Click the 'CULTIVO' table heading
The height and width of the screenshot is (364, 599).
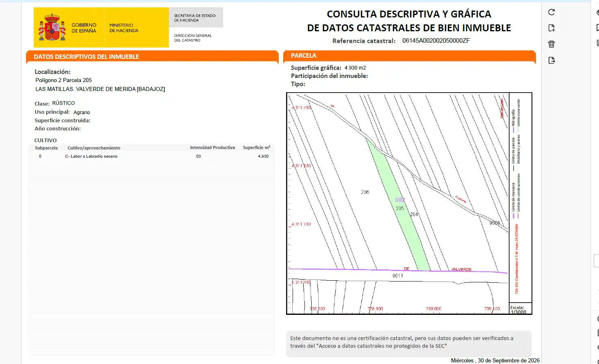click(x=46, y=141)
